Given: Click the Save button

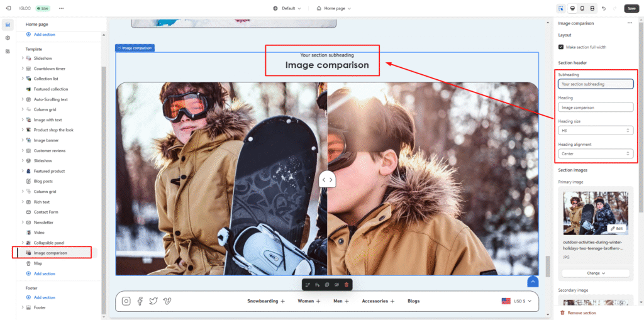Looking at the screenshot, I should pyautogui.click(x=631, y=8).
